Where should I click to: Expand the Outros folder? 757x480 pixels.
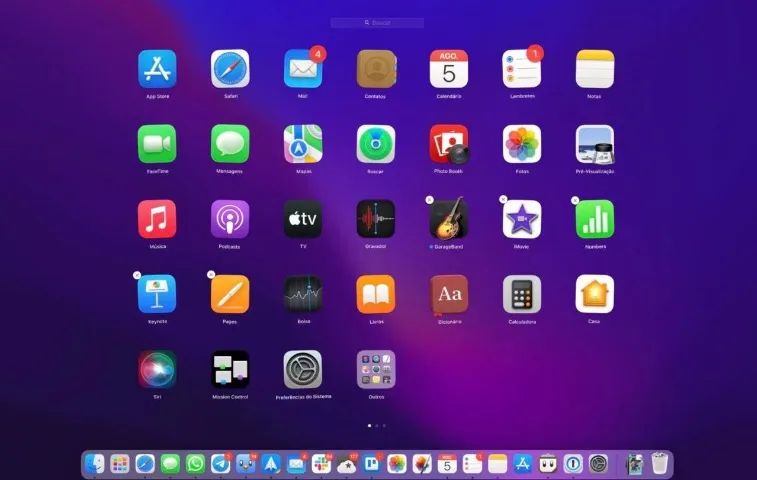point(376,369)
